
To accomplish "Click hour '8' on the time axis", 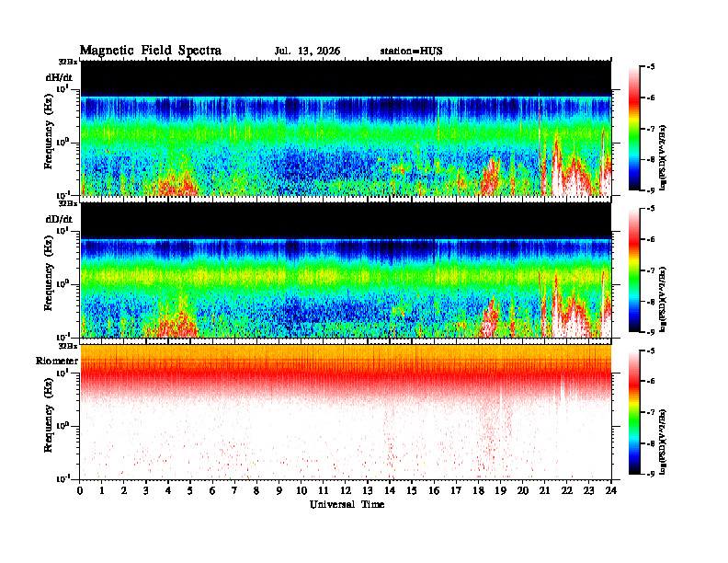I will (x=256, y=490).
